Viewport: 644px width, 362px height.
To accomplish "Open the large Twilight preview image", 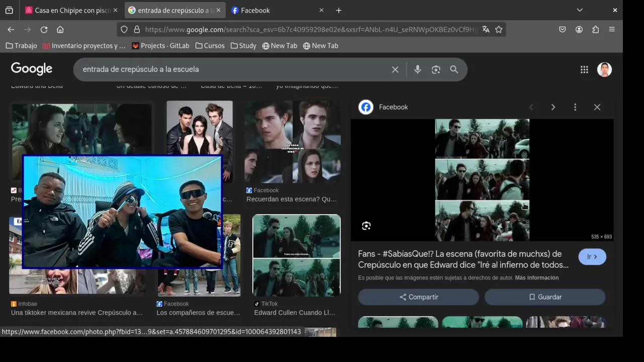I will point(482,180).
